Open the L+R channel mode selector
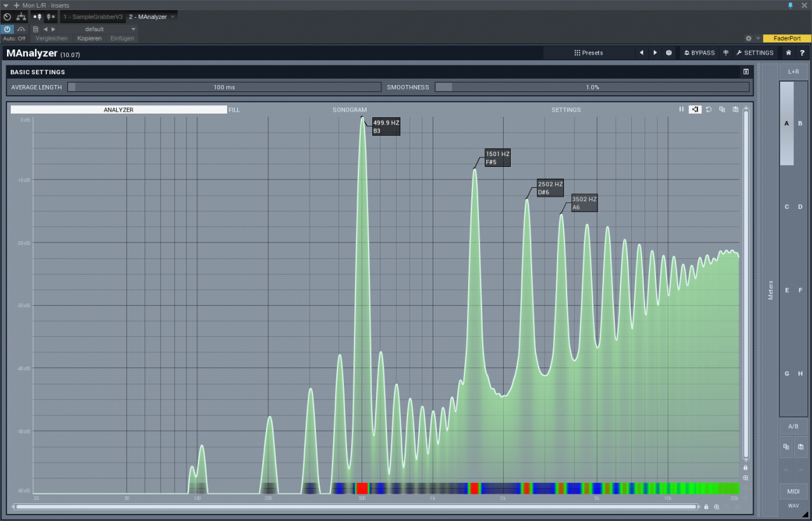 [793, 72]
